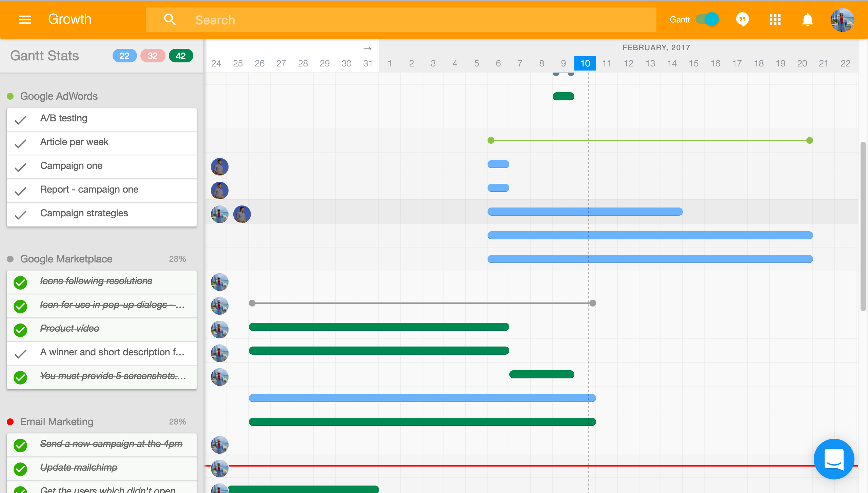The height and width of the screenshot is (493, 868).
Task: Open notifications bell
Action: (807, 20)
